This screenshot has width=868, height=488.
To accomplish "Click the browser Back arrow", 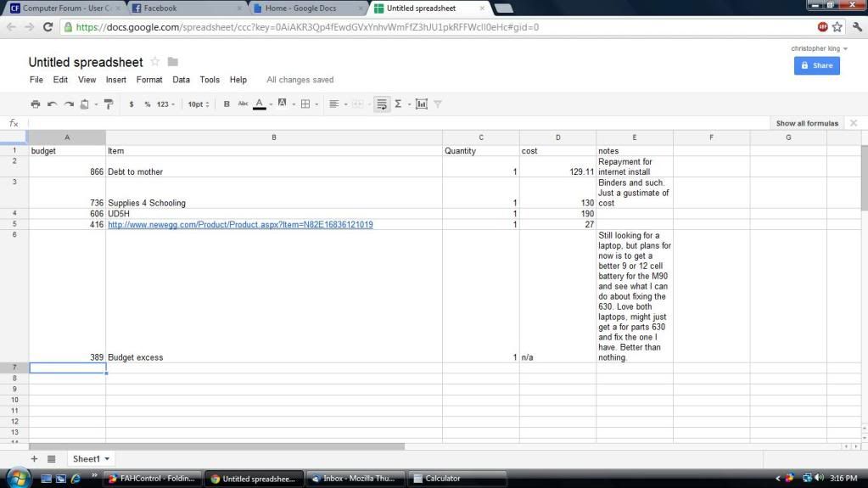I will click(x=11, y=26).
